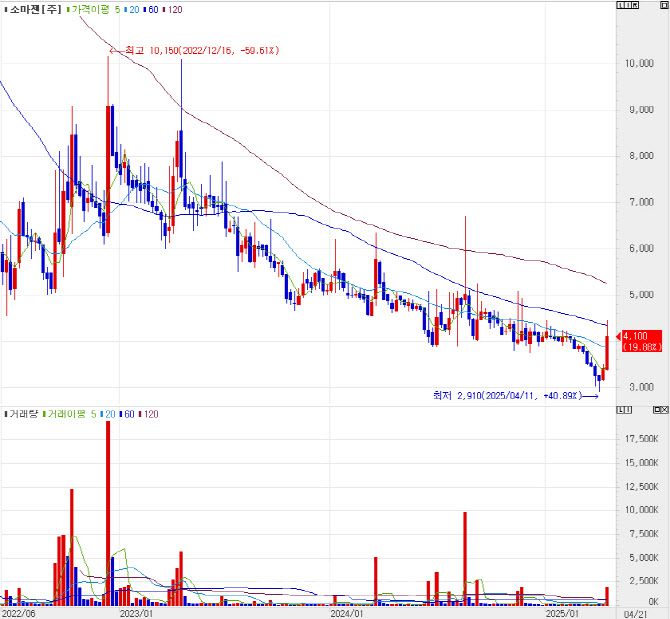Close the volume (거래량) panel
This screenshot has height=619, width=670.
(664, 410)
